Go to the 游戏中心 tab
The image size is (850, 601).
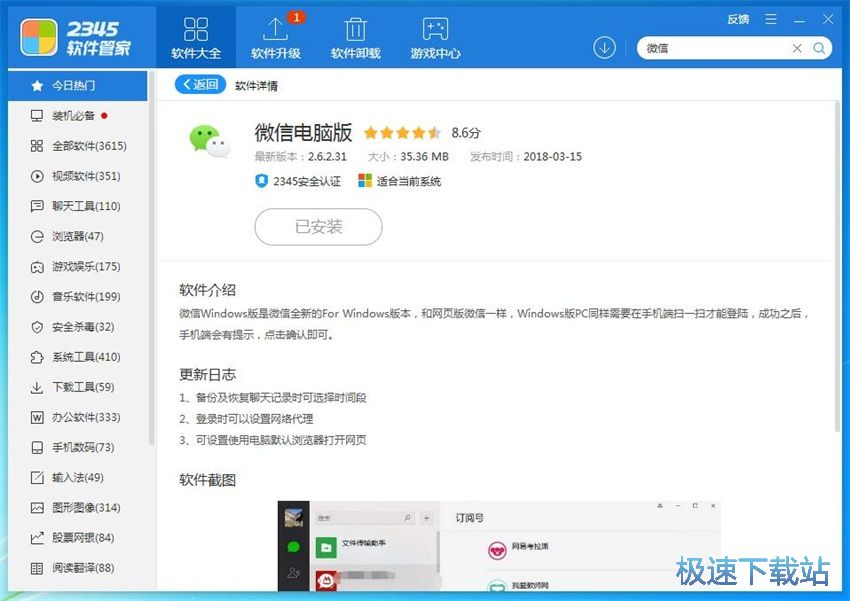pyautogui.click(x=435, y=37)
